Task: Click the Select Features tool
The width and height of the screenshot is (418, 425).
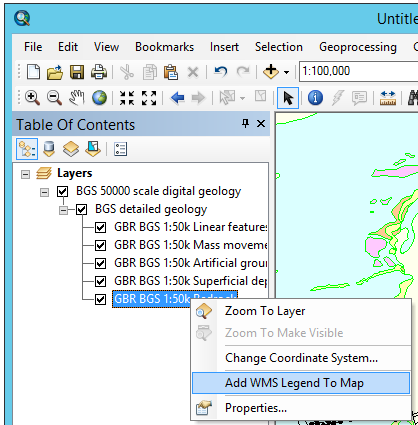Action: pyautogui.click(x=227, y=98)
